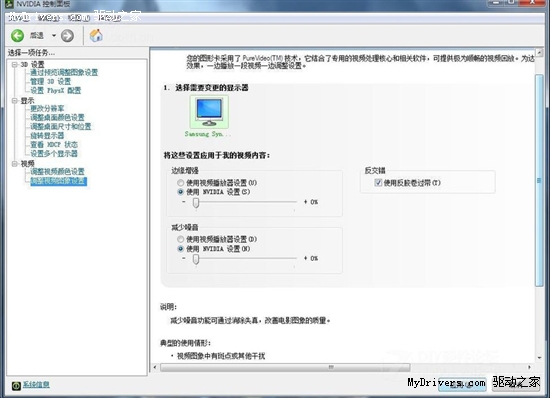
Task: Click the vertical scrollbar down arrow
Action: 539,358
